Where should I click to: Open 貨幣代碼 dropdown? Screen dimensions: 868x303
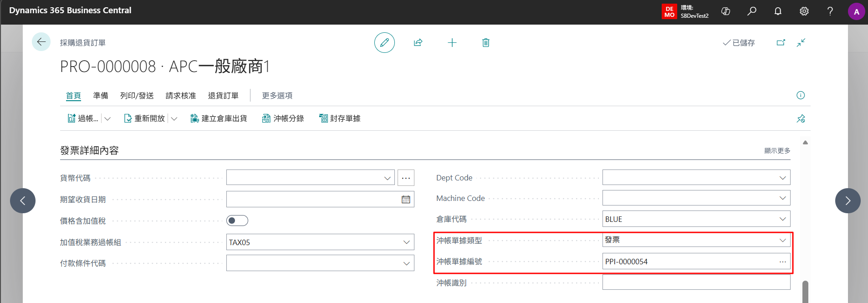388,178
